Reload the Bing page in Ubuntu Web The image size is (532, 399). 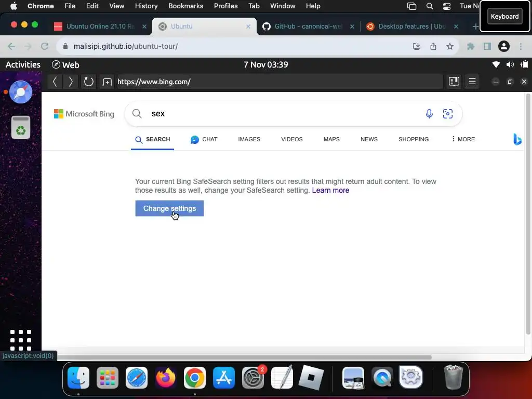[x=88, y=82]
